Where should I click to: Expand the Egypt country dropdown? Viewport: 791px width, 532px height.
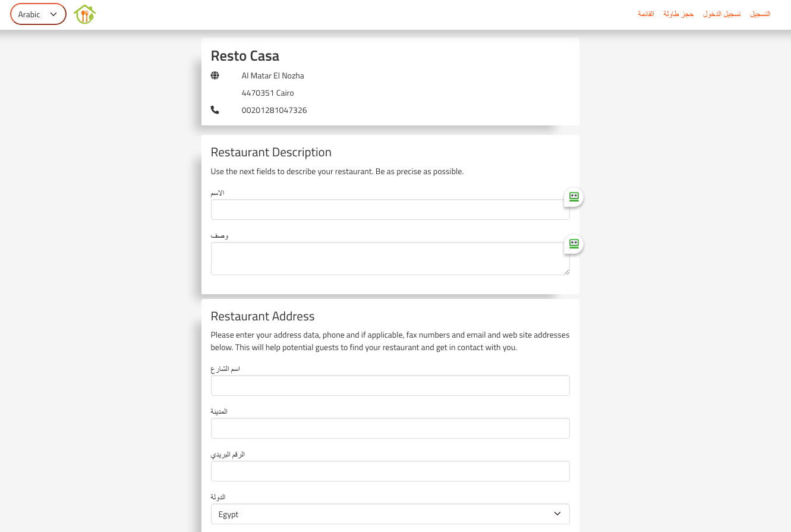pyautogui.click(x=390, y=514)
